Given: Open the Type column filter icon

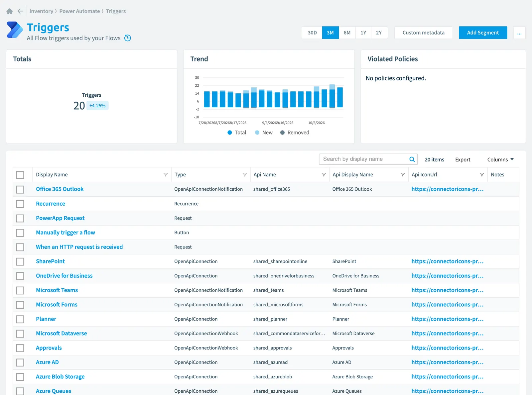Looking at the screenshot, I should pos(245,175).
